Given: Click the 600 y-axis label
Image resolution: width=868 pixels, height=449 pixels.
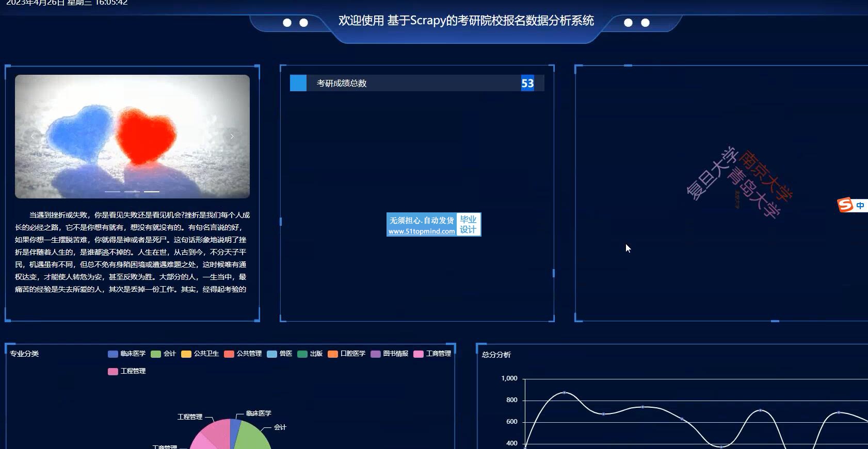Looking at the screenshot, I should tap(512, 422).
